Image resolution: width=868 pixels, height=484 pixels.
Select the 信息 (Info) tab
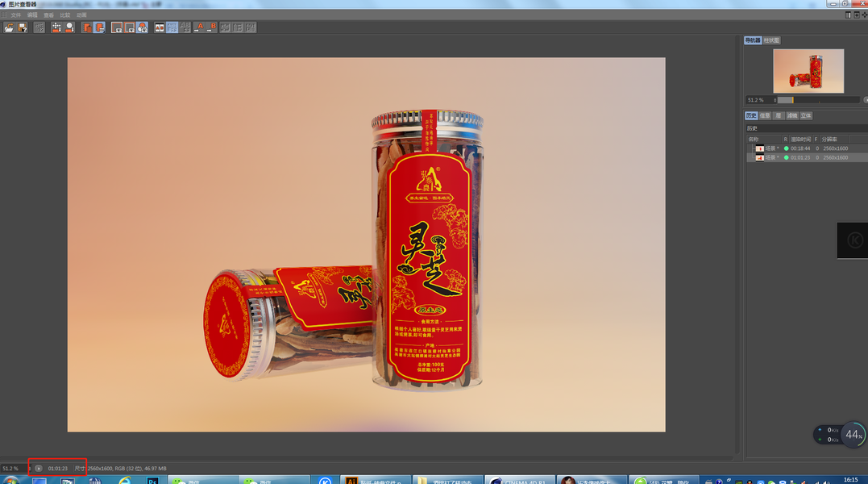(765, 115)
